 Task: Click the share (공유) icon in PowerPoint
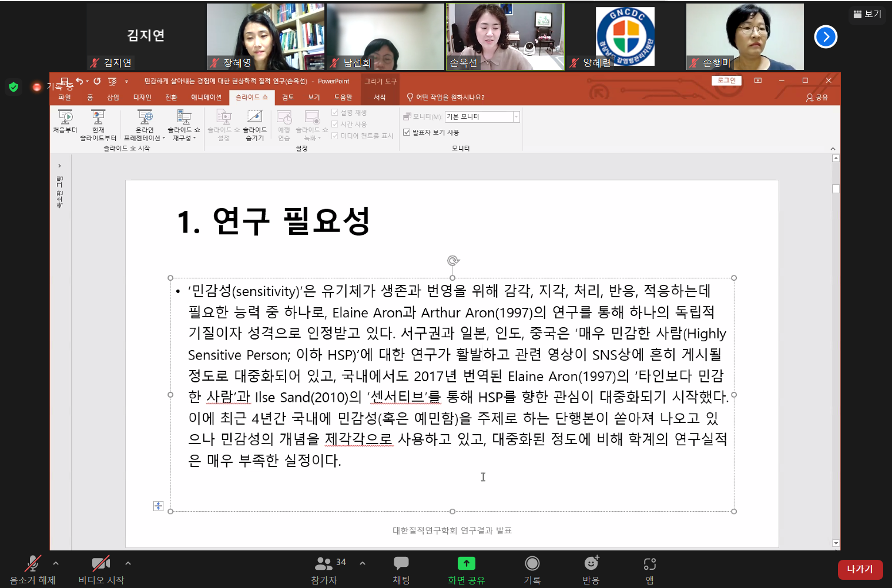point(817,98)
